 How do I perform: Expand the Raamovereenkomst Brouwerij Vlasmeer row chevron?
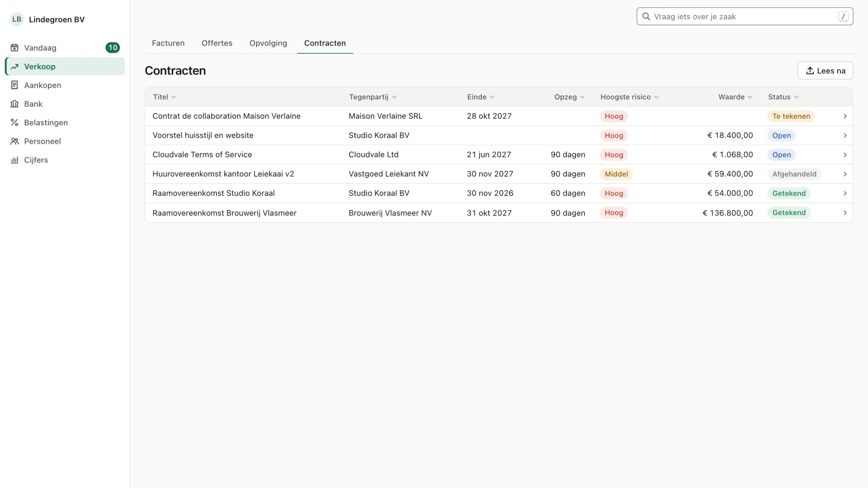click(x=845, y=213)
